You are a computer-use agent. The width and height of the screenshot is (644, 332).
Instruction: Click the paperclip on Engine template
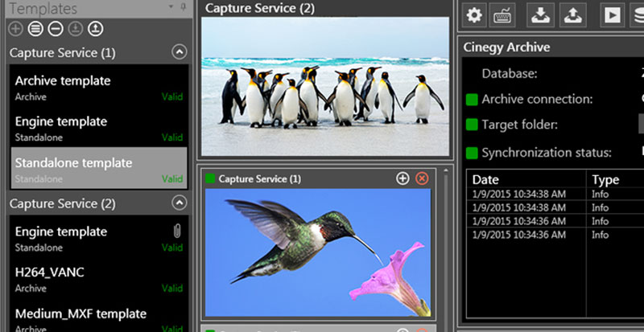[177, 232]
